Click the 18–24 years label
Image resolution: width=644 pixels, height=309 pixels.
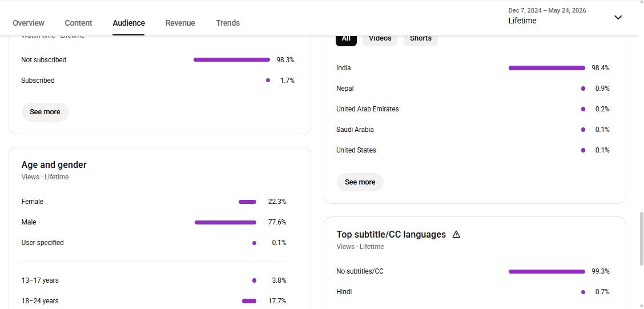(x=40, y=301)
